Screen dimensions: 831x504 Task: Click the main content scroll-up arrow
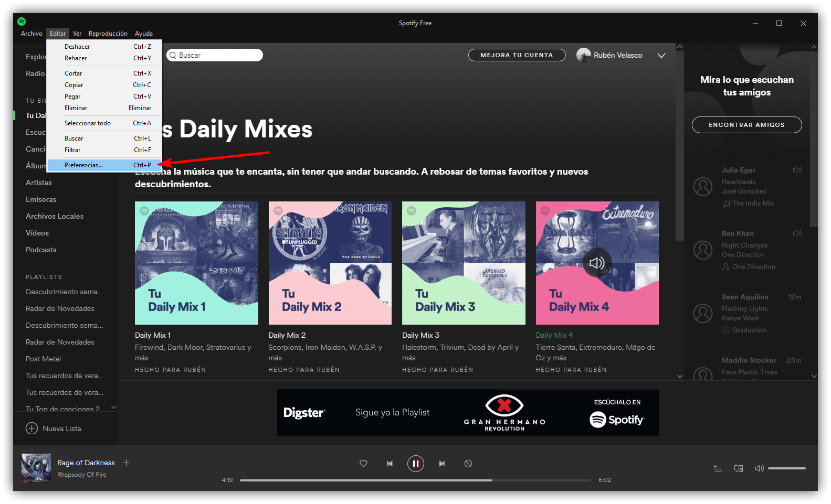(680, 47)
